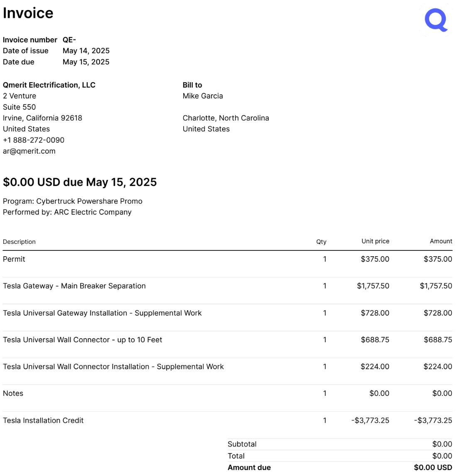
Task: Click the Amount due $0.00 USD total
Action: (433, 468)
